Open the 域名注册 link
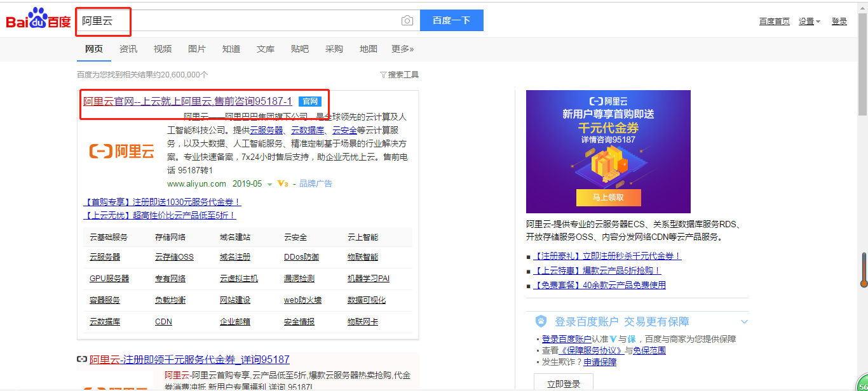Screen dimensions: 868x391 235,257
